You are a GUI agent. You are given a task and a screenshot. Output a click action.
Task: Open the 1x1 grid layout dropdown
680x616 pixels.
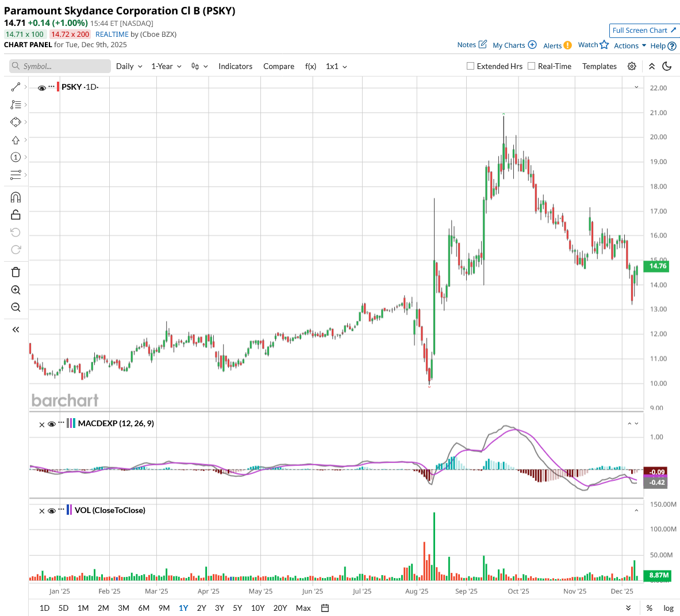[336, 66]
